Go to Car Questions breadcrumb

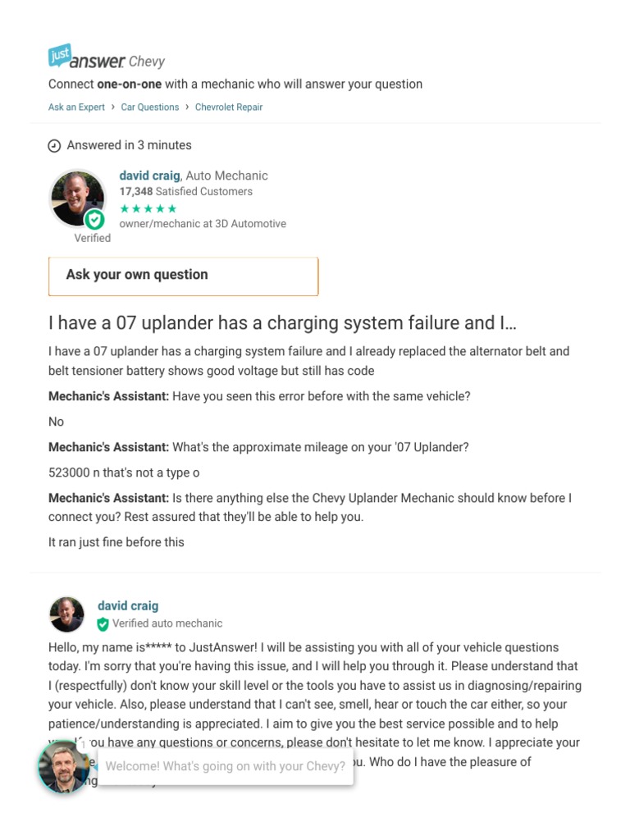coord(149,107)
